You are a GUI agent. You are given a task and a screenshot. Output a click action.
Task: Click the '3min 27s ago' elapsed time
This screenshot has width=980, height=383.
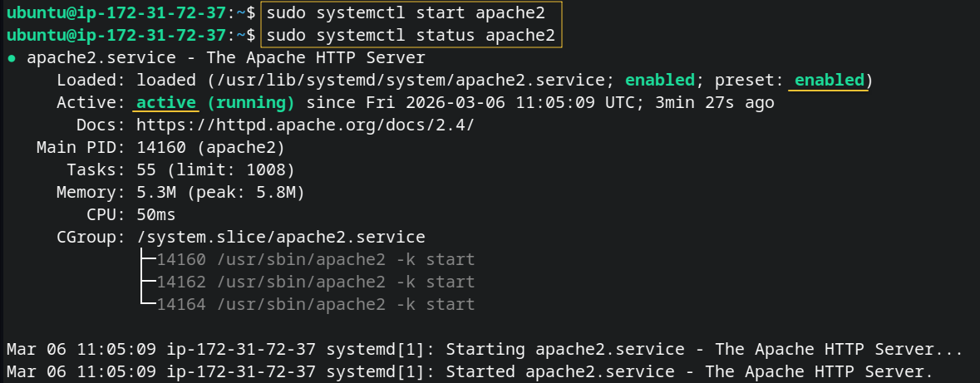click(714, 103)
